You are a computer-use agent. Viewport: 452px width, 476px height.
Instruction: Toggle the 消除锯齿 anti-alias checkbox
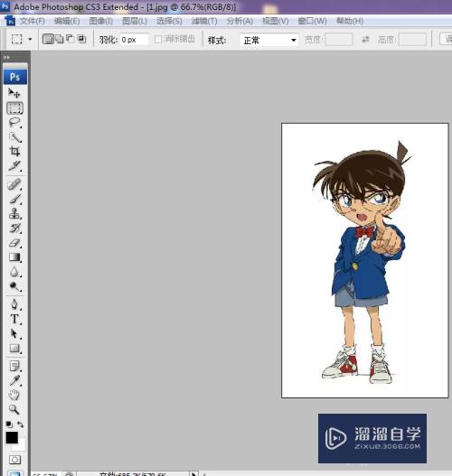[x=158, y=40]
